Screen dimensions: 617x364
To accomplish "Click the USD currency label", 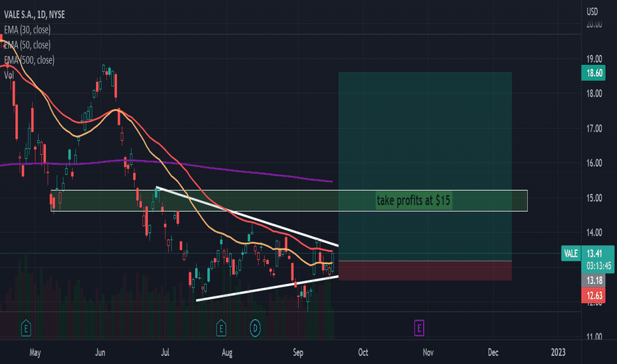I will (x=593, y=12).
